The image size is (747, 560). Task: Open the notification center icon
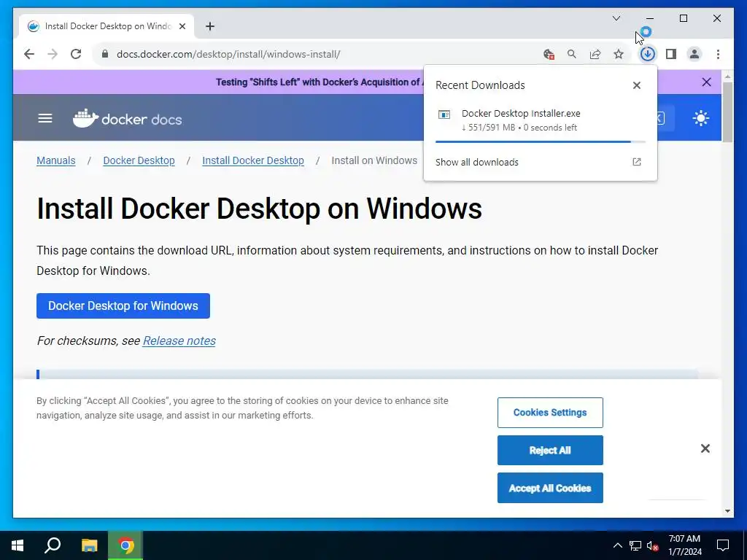(x=723, y=545)
